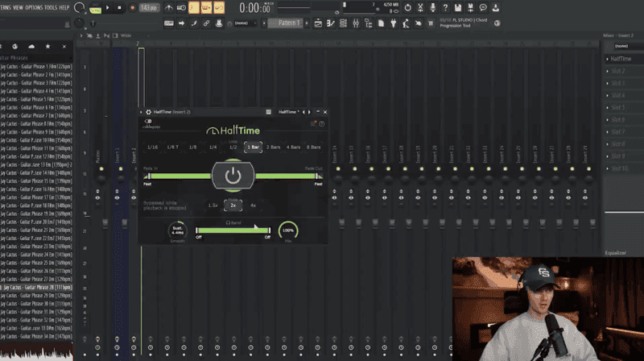Open the OPTIONS menu

point(34,7)
